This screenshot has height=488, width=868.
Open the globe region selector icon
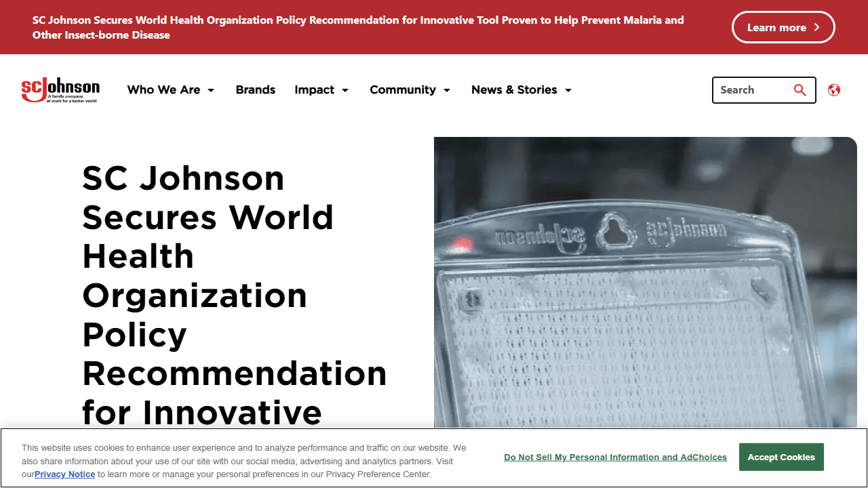coord(834,90)
